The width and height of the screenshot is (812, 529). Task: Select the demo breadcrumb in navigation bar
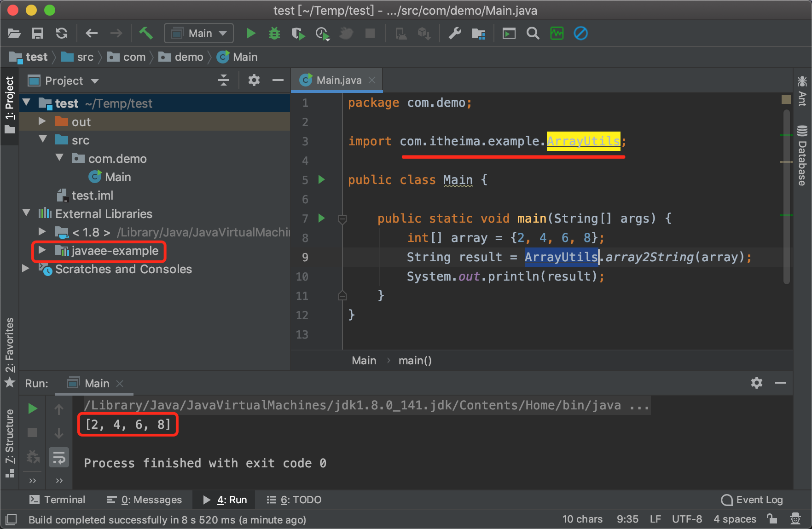181,57
